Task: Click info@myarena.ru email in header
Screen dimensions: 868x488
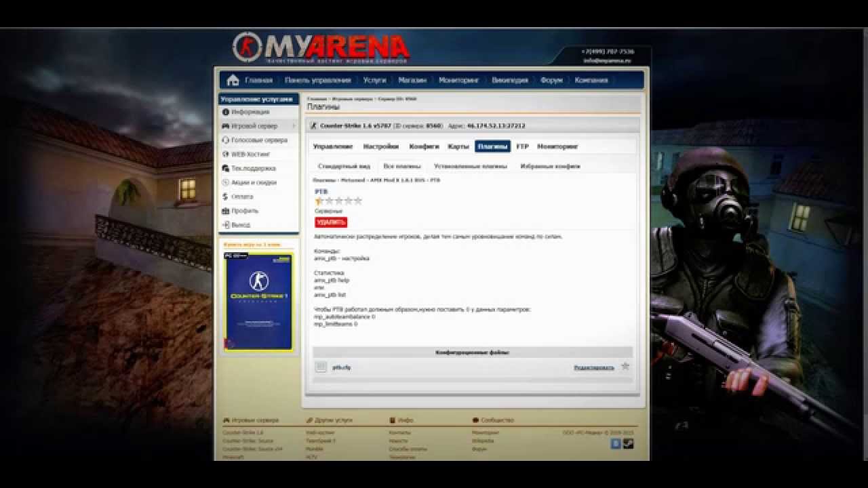Action: pyautogui.click(x=607, y=60)
